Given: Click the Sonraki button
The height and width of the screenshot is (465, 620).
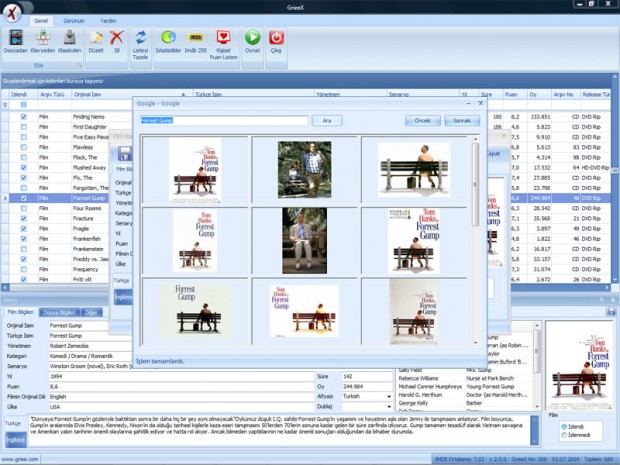Looking at the screenshot, I should coord(462,121).
